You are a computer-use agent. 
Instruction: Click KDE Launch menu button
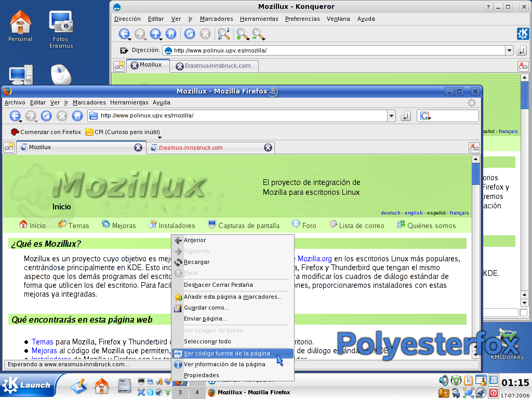[x=29, y=385]
